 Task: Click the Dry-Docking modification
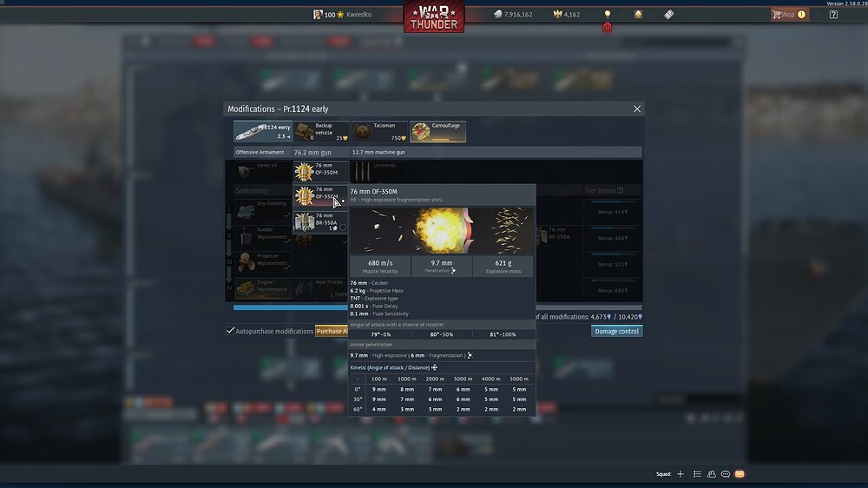click(263, 210)
